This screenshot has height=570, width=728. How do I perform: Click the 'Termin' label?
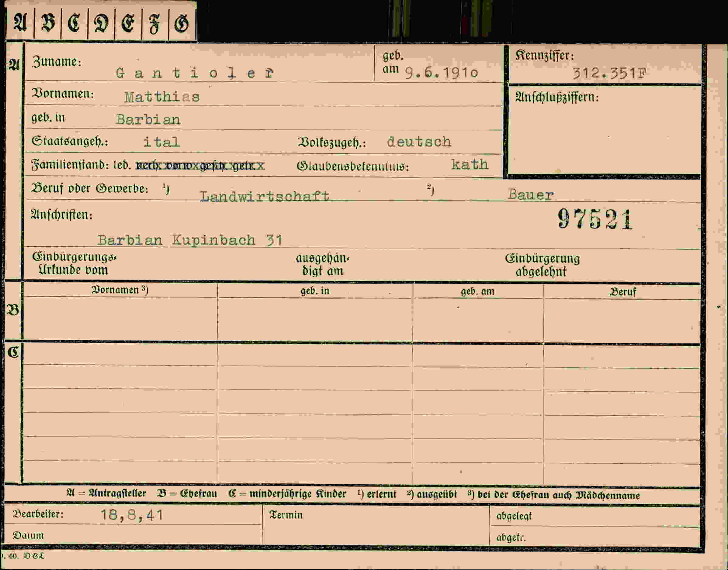(x=286, y=515)
